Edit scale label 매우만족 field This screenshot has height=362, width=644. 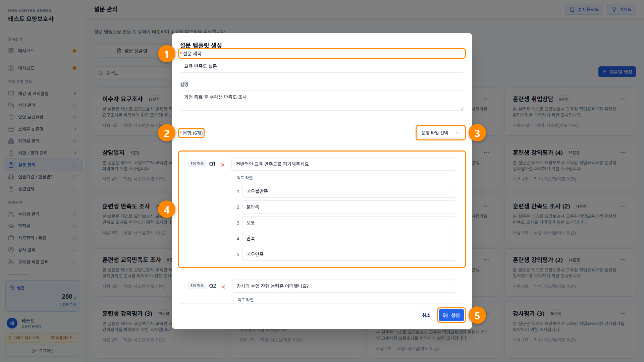coord(349,254)
